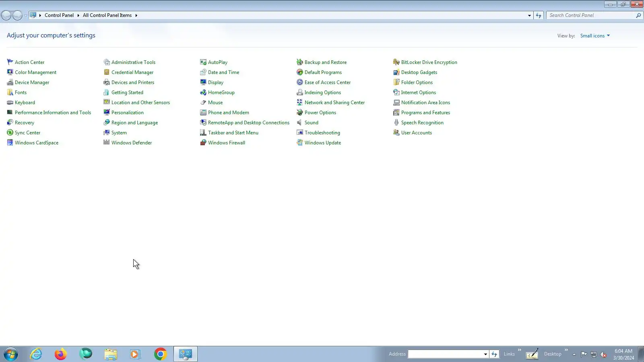This screenshot has height=362, width=644.
Task: Open the Windows Defender icon
Action: (x=107, y=142)
